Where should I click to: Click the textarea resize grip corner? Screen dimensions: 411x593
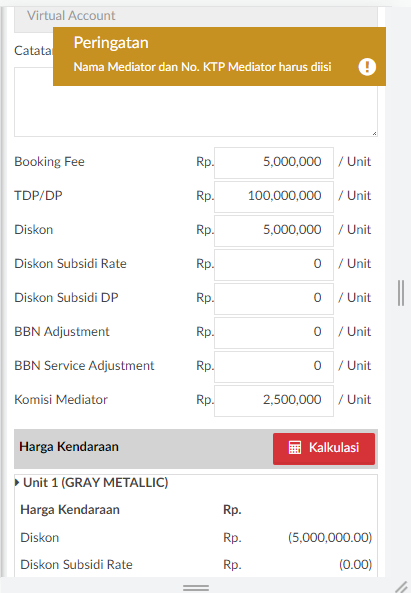374,133
